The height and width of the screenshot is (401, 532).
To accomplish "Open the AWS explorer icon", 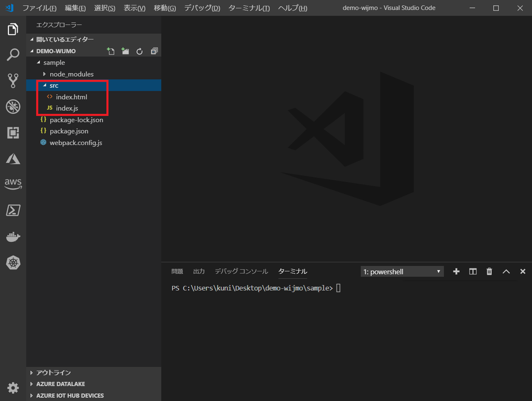I will pyautogui.click(x=13, y=184).
